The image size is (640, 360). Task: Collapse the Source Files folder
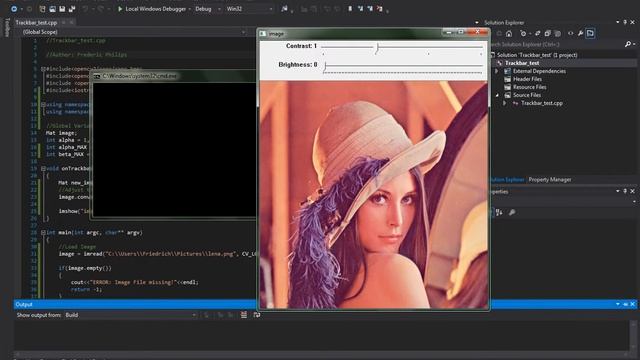[497, 95]
